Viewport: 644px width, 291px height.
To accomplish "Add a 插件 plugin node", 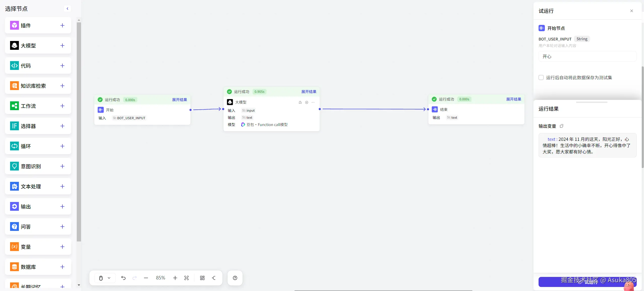I will [62, 25].
